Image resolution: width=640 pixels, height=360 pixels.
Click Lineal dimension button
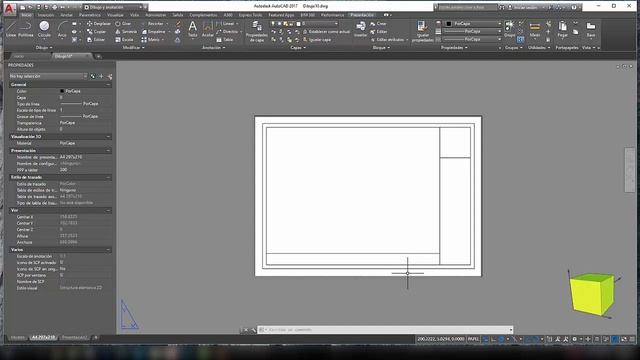(227, 24)
